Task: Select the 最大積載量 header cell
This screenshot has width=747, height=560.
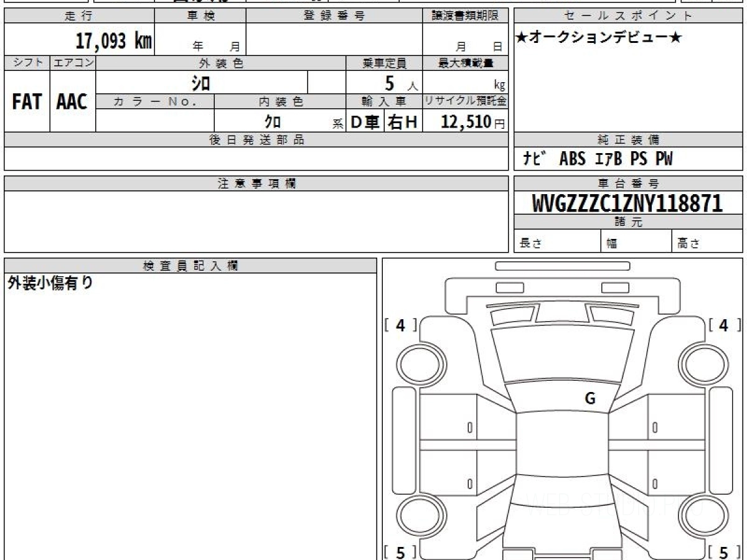Action: (465, 63)
